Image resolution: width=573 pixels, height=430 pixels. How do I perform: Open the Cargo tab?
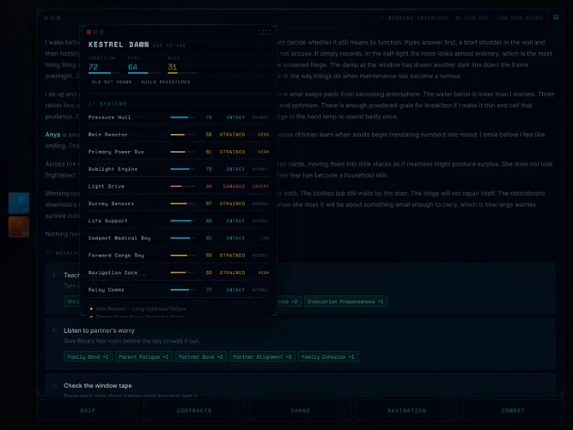pos(300,411)
